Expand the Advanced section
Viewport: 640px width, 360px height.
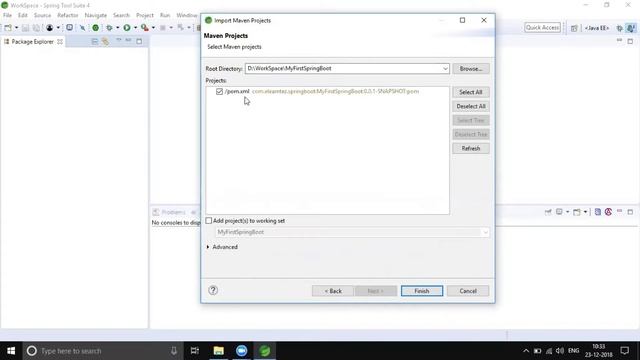(x=208, y=247)
